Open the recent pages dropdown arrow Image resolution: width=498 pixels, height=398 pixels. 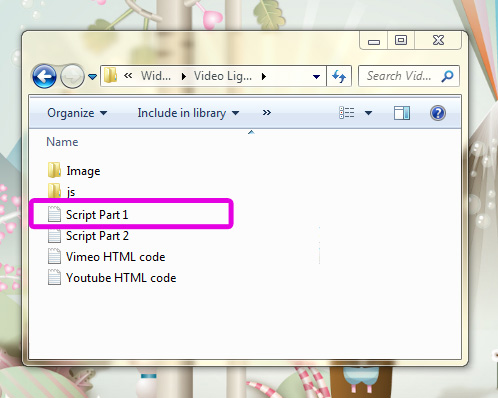92,77
